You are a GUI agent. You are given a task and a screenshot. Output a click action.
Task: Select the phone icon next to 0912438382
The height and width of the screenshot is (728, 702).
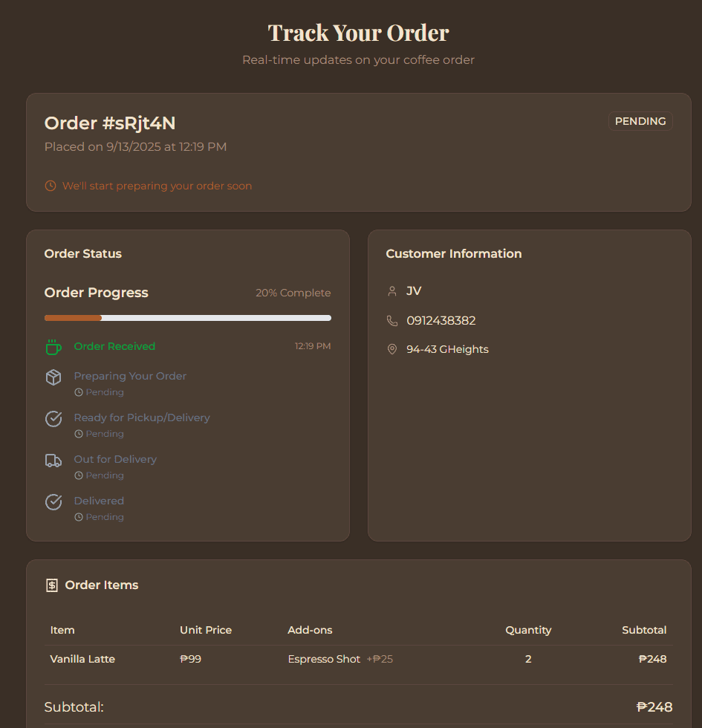tap(392, 320)
